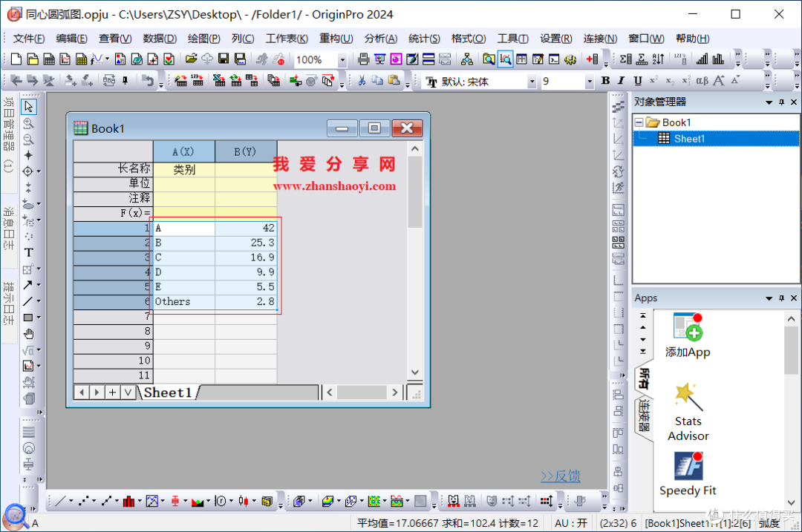Open the Stats Advisor app
This screenshot has height=532, width=802.
click(688, 412)
